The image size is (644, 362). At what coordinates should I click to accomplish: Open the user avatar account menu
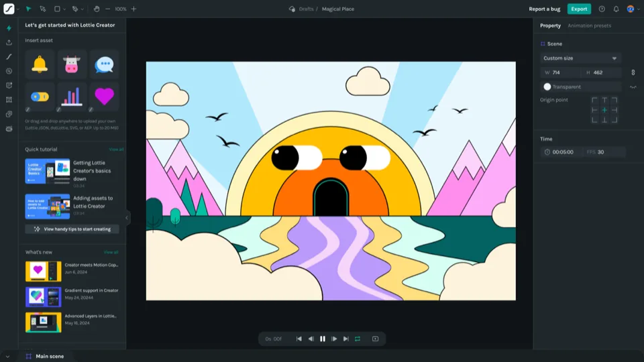point(631,9)
